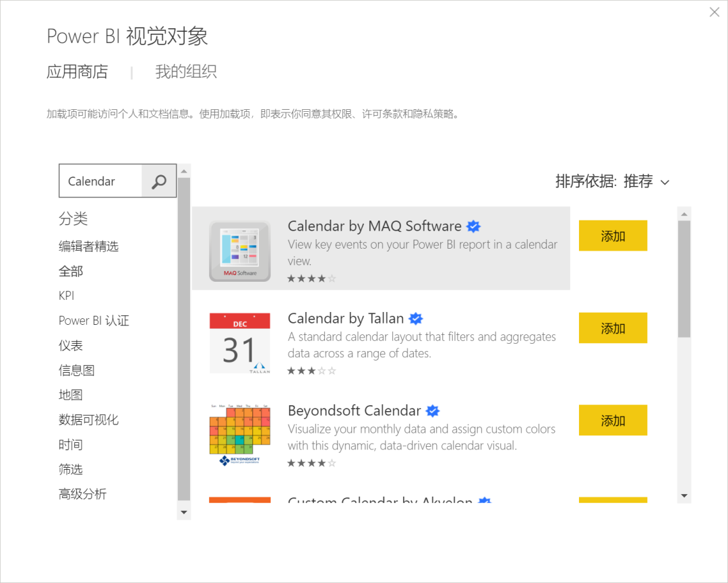The height and width of the screenshot is (583, 728).
Task: Click the certified badge beside MAQ Software
Action: [x=474, y=226]
